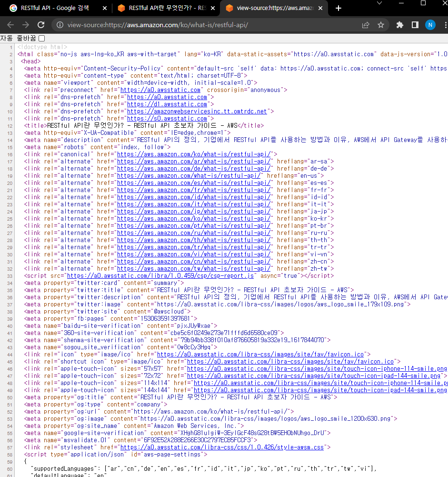Open the tab search chevron
The width and height of the screenshot is (448, 477).
pos(379,3)
